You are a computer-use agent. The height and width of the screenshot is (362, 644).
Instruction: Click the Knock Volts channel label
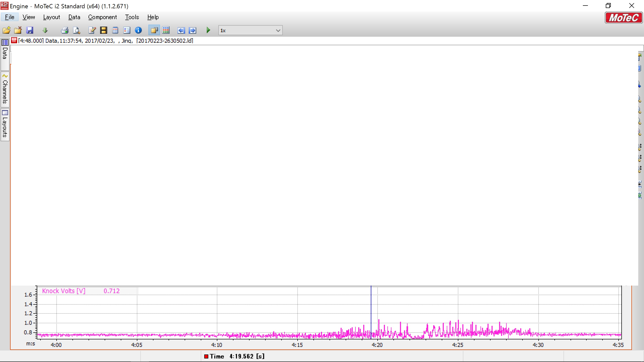[x=64, y=291]
